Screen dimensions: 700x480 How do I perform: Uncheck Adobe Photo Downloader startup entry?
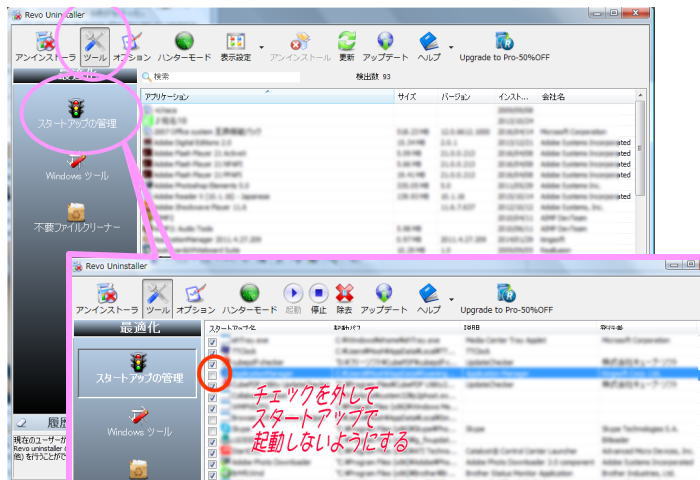click(x=212, y=464)
